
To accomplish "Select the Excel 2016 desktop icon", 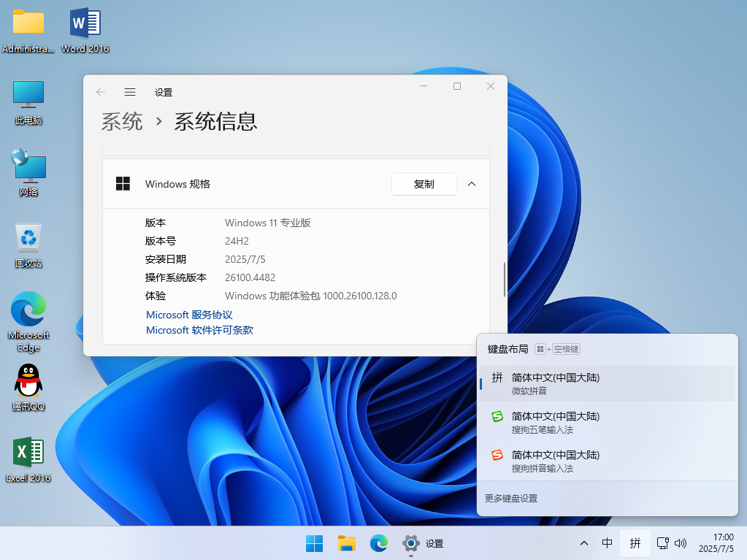I will click(28, 459).
